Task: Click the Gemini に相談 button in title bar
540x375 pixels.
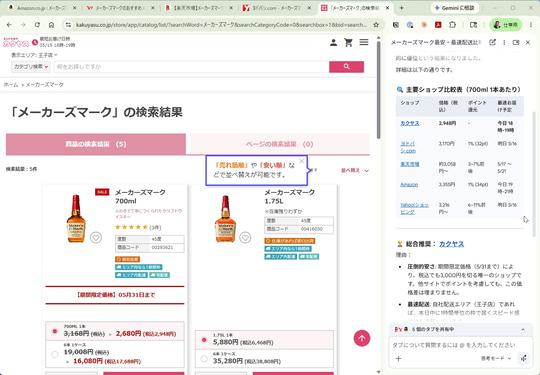Action: pyautogui.click(x=455, y=8)
